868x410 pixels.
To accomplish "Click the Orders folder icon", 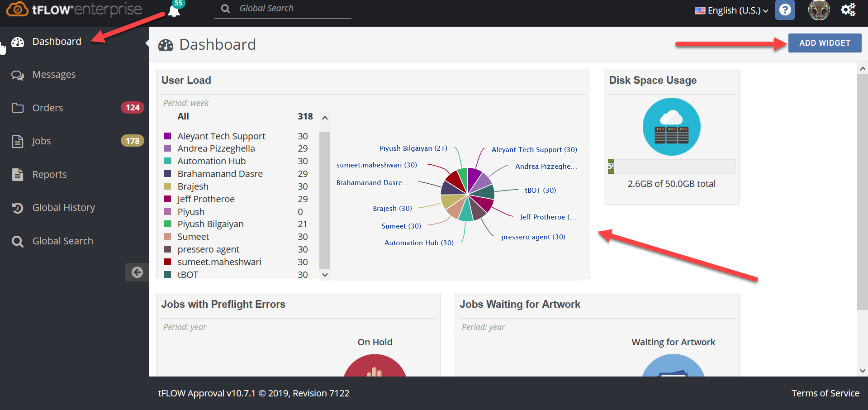I will point(18,108).
